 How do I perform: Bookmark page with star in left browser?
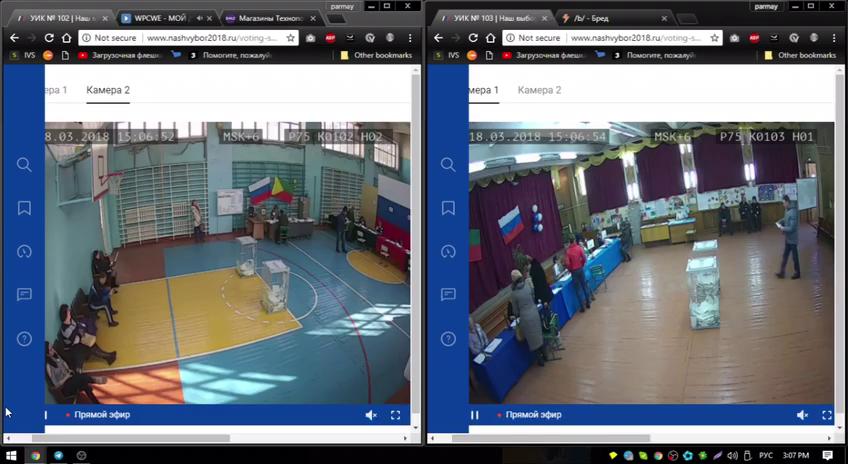click(290, 38)
